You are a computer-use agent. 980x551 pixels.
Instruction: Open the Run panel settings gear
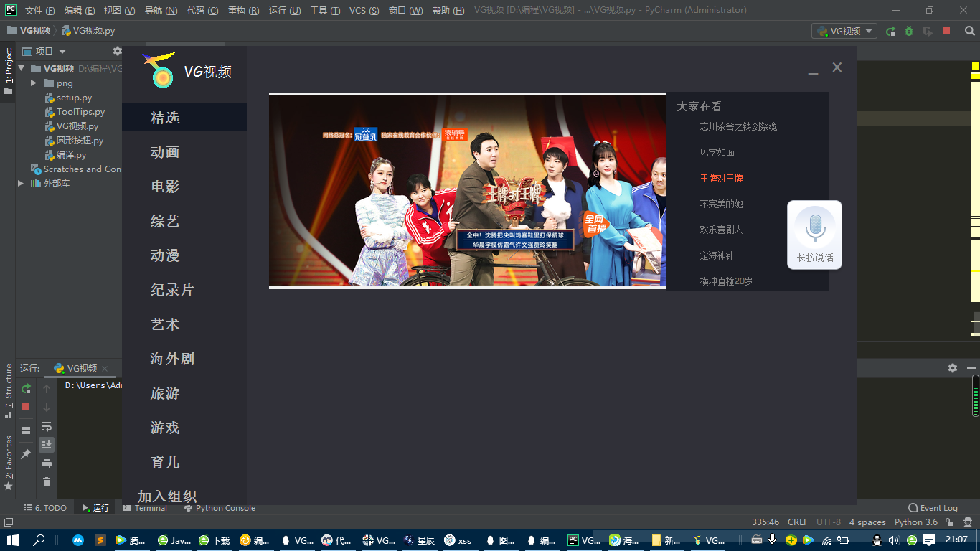(953, 368)
